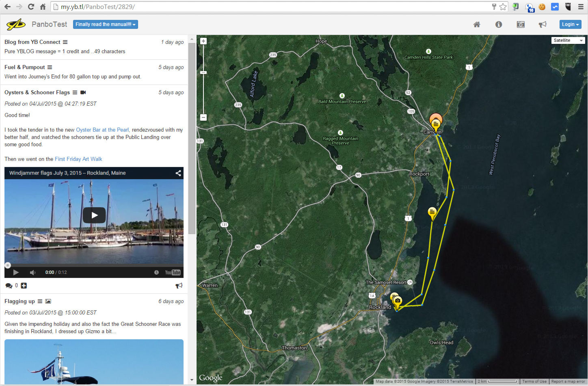This screenshot has height=386, width=588.
Task: Open the photo gallery icon in header
Action: tap(521, 24)
